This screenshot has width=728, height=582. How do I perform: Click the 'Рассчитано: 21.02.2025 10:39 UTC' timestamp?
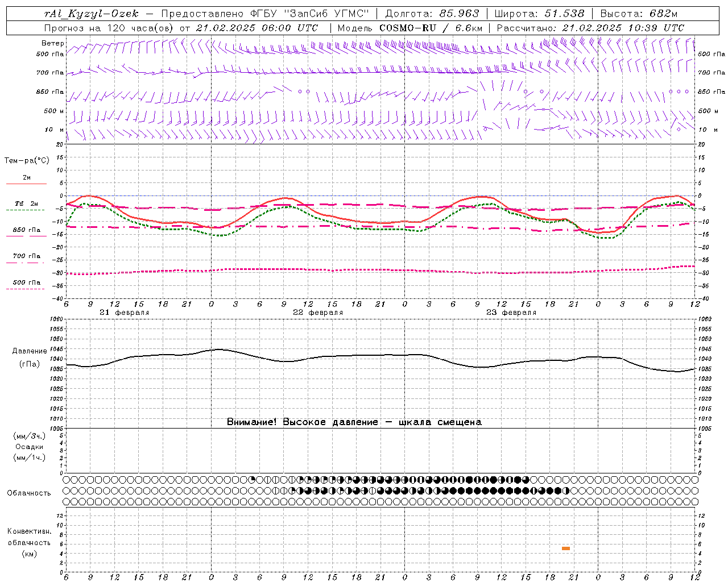(590, 28)
